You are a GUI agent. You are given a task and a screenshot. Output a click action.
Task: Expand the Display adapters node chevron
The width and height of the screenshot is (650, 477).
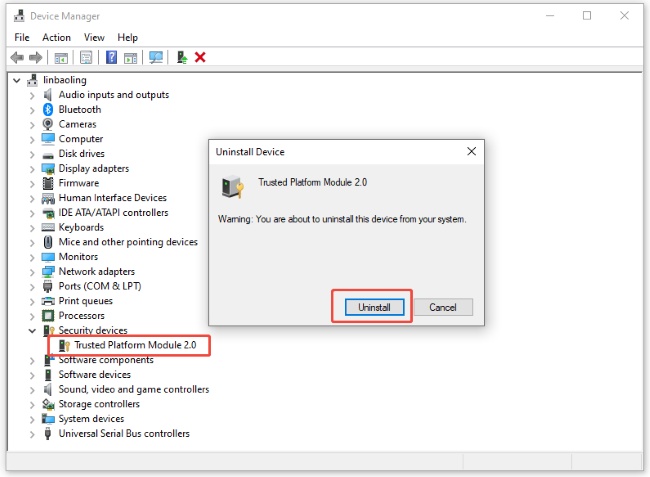(x=32, y=169)
